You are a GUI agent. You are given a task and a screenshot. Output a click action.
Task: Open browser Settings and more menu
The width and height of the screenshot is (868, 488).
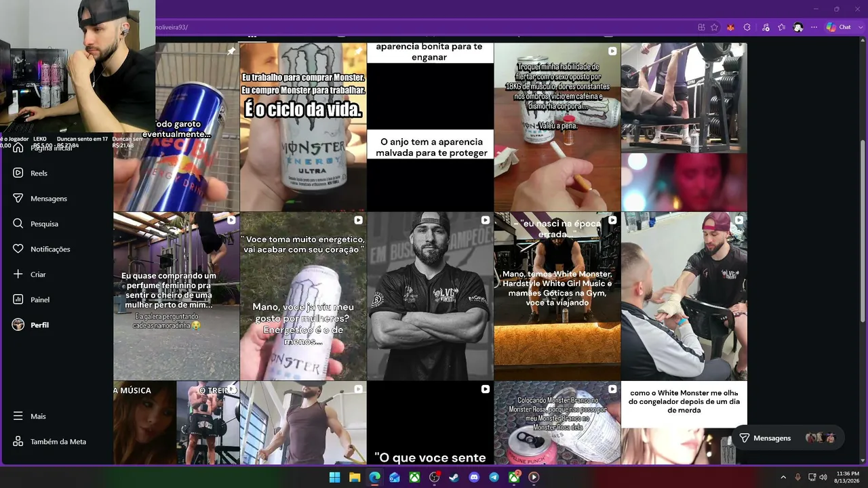[814, 27]
